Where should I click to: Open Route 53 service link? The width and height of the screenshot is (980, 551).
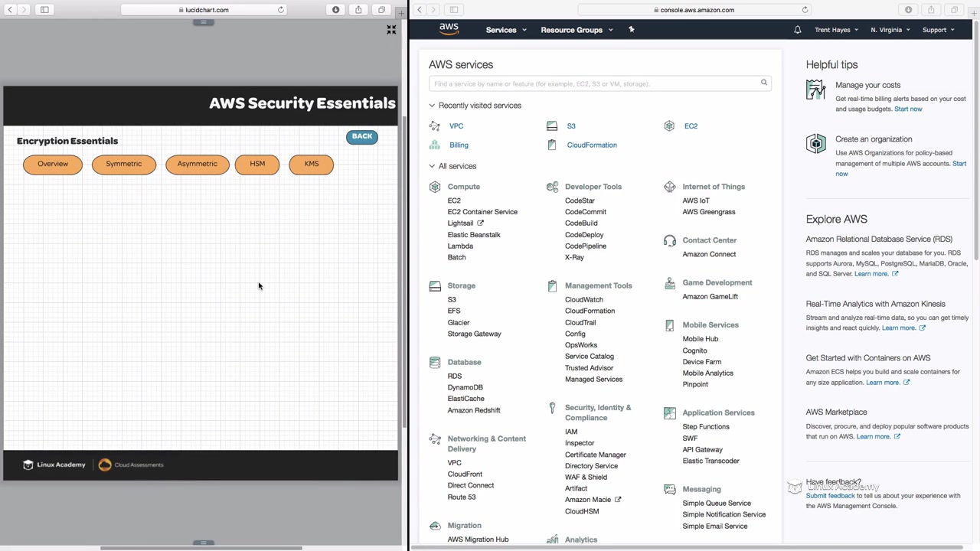click(462, 497)
